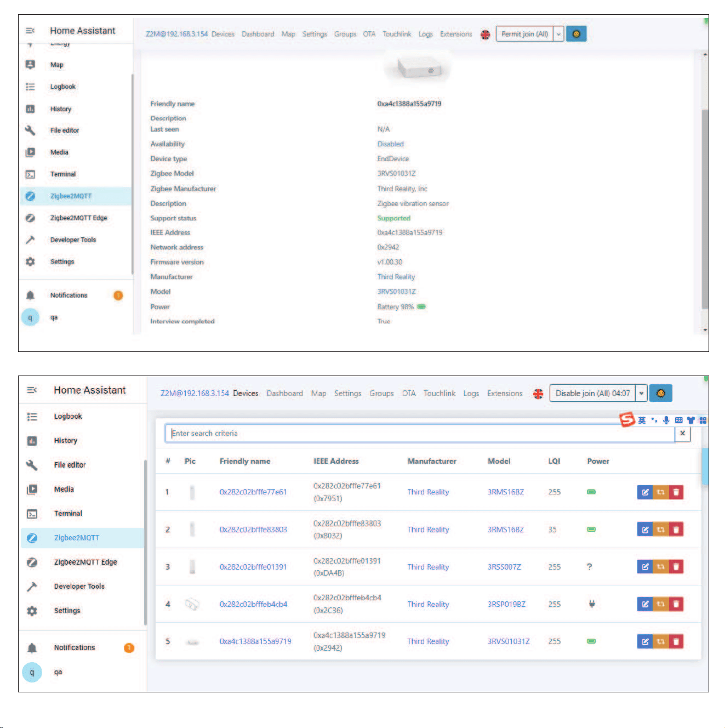
Task: Open File editor wrench icon, details page sidebar
Action: (30, 130)
